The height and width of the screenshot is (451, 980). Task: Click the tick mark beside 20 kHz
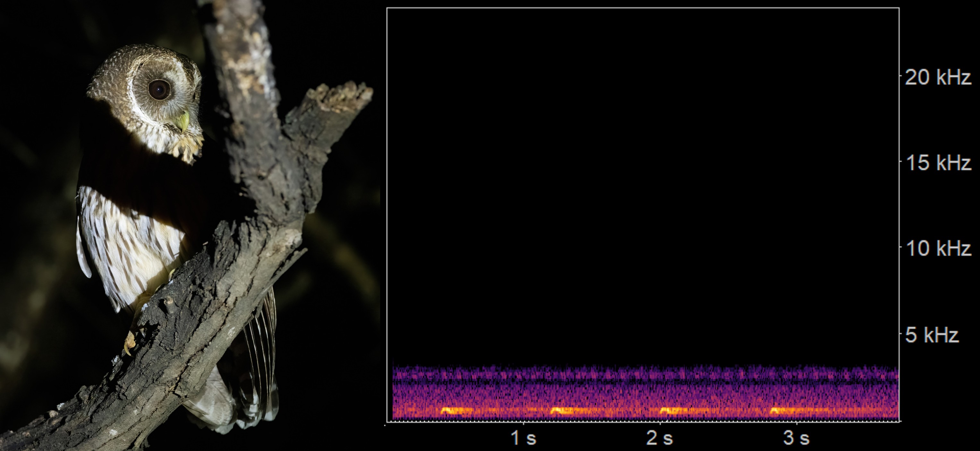[900, 76]
